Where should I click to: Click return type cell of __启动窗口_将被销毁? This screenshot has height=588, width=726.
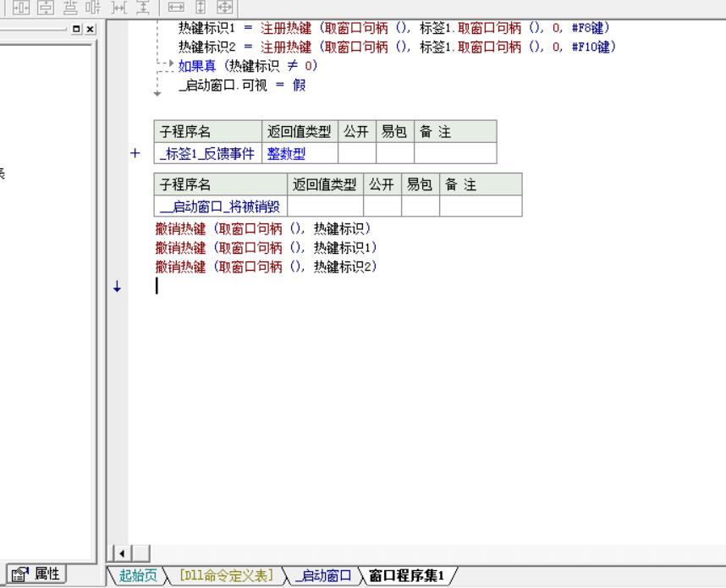point(326,206)
